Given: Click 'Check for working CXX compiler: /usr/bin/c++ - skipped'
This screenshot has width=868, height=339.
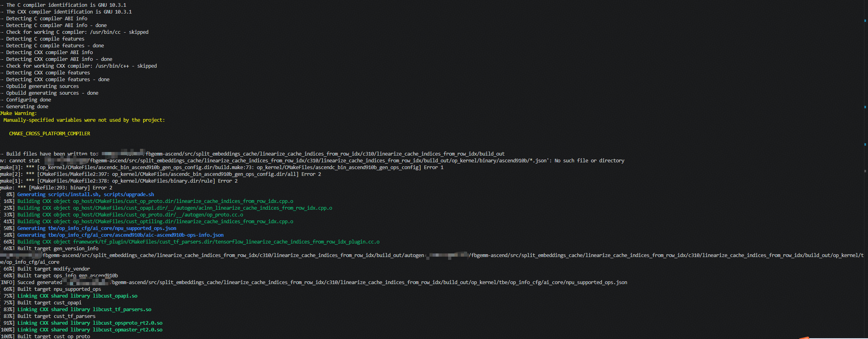Looking at the screenshot, I should point(78,66).
